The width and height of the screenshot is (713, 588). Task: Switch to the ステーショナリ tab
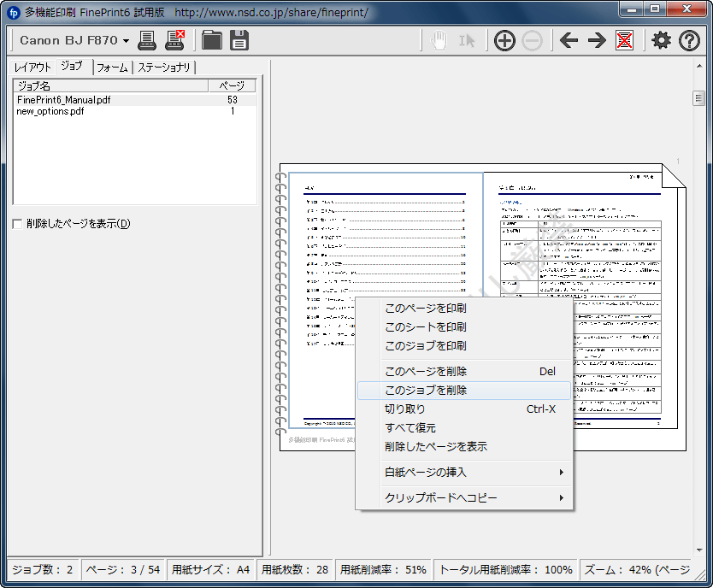164,68
